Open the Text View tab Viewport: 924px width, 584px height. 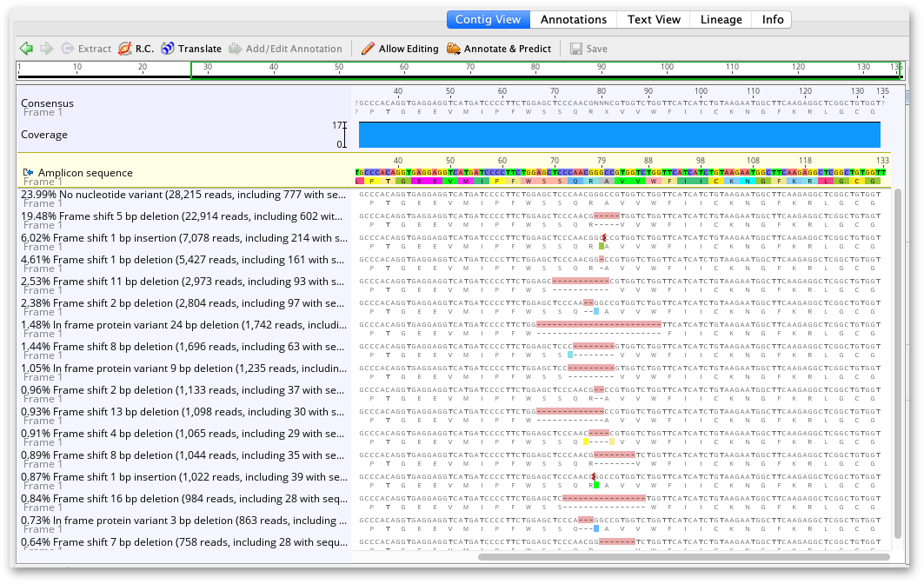tap(654, 19)
